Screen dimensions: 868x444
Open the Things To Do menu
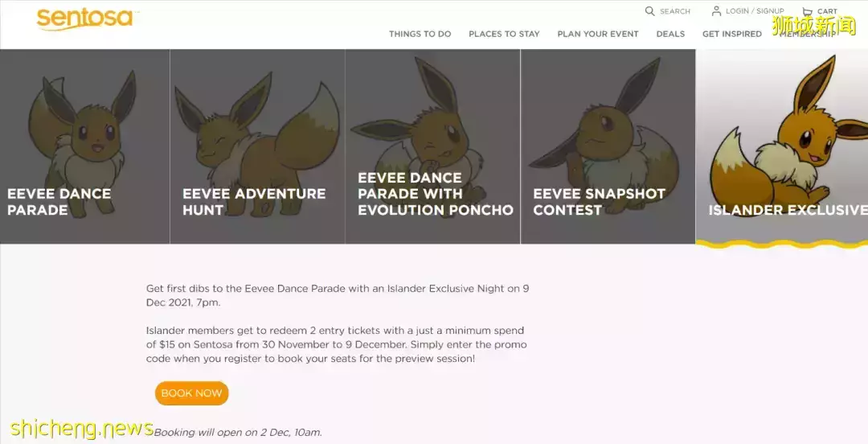pyautogui.click(x=420, y=34)
